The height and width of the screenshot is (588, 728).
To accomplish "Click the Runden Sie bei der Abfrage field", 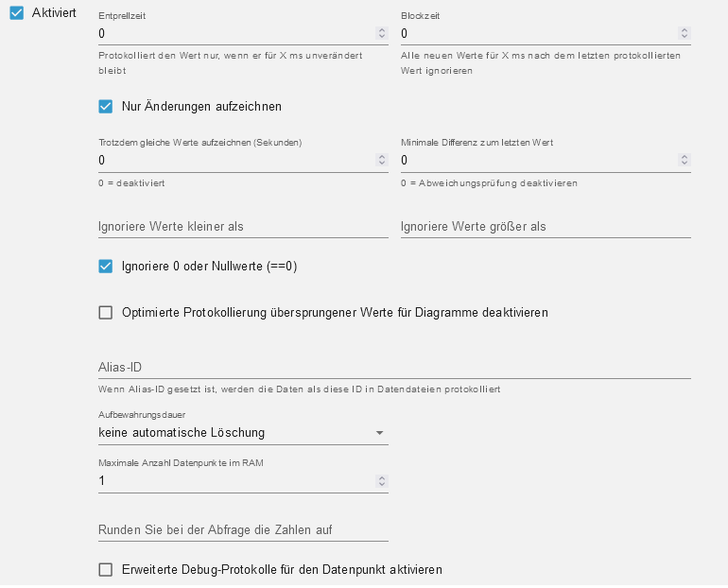I will [x=243, y=530].
